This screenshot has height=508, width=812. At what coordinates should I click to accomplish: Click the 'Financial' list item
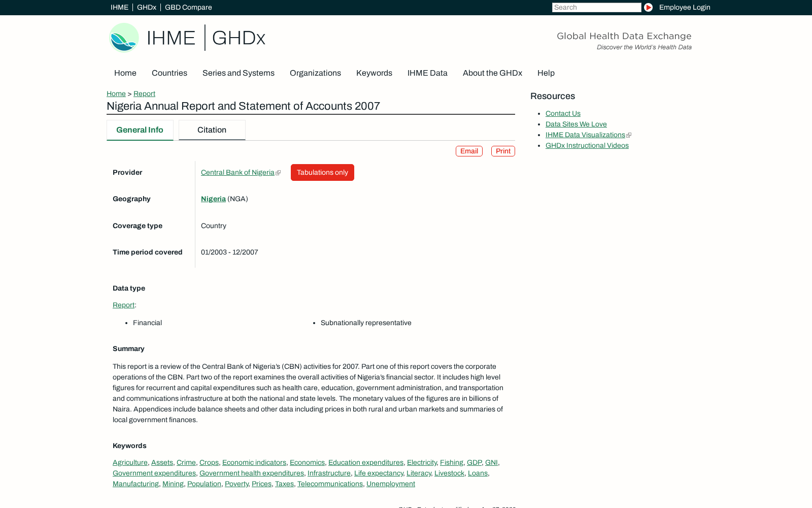pyautogui.click(x=147, y=323)
